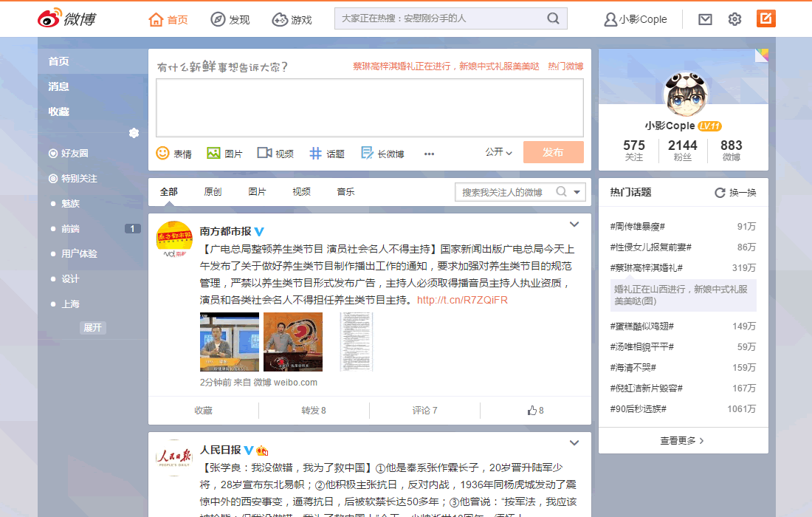Switch to the 图片 feed tab
The width and height of the screenshot is (812, 517).
pos(258,192)
